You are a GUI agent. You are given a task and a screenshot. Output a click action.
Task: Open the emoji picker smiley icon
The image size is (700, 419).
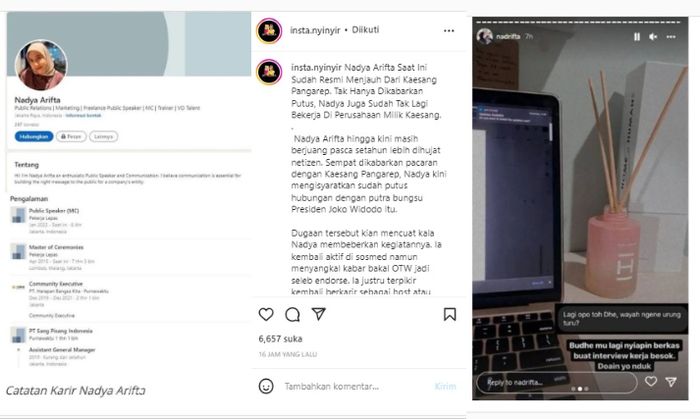click(266, 386)
